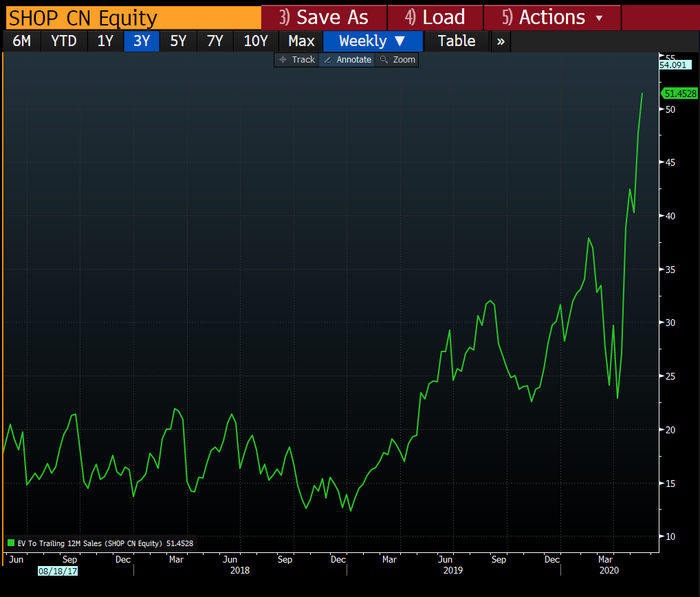Image resolution: width=700 pixels, height=597 pixels.
Task: Select the 3Y time range
Action: coord(142,41)
